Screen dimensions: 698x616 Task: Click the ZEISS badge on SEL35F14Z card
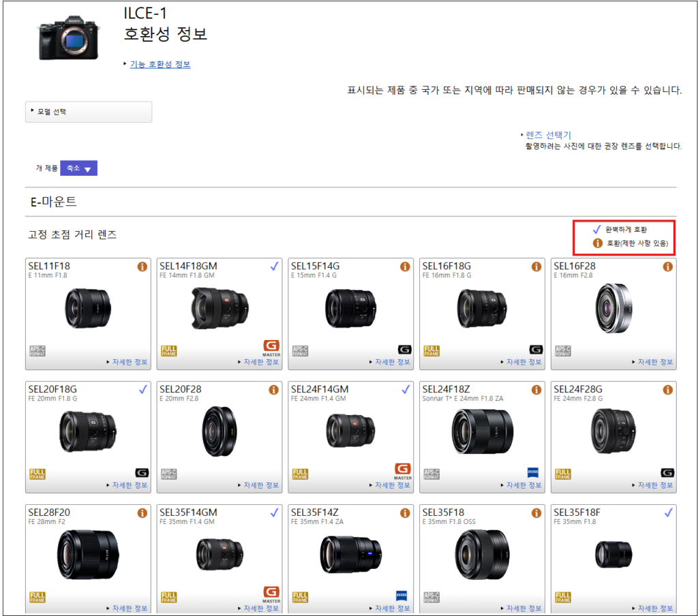tap(401, 596)
